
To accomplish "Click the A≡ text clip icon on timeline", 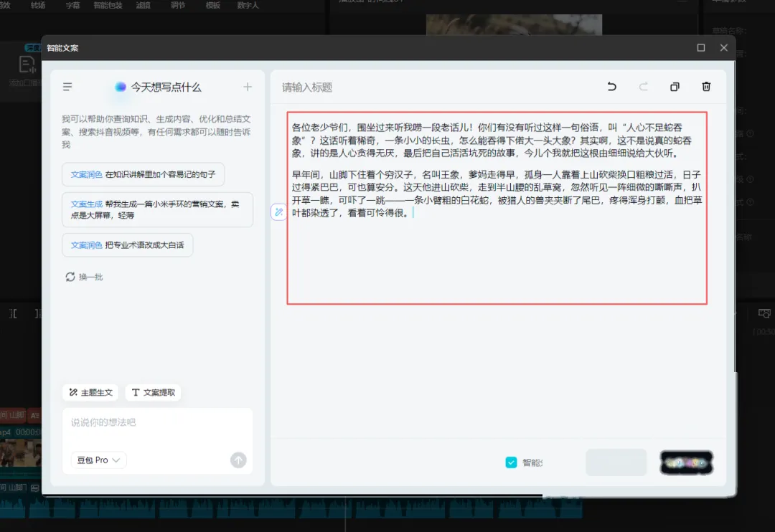I will point(34,415).
